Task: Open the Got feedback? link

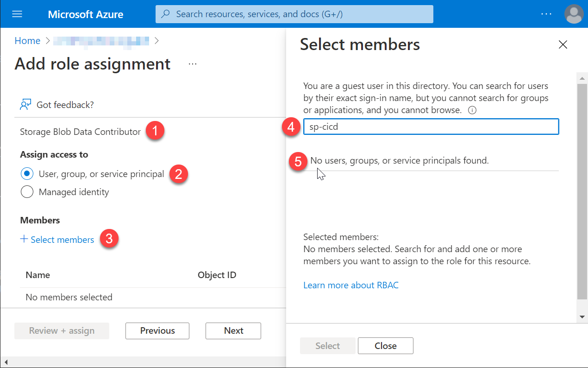Action: (65, 105)
